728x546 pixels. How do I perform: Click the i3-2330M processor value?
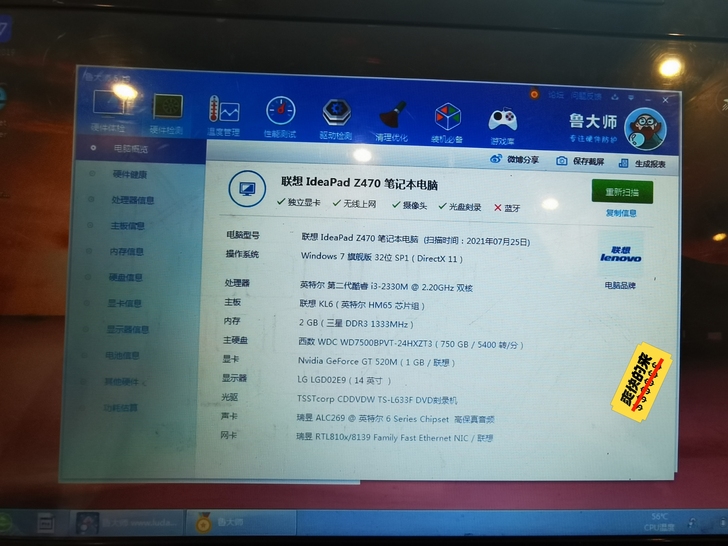(386, 286)
